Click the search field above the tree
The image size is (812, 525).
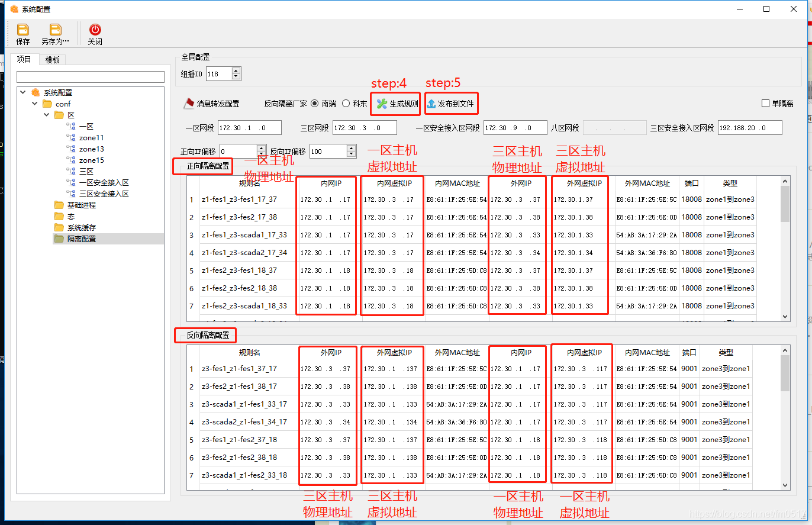[91, 77]
